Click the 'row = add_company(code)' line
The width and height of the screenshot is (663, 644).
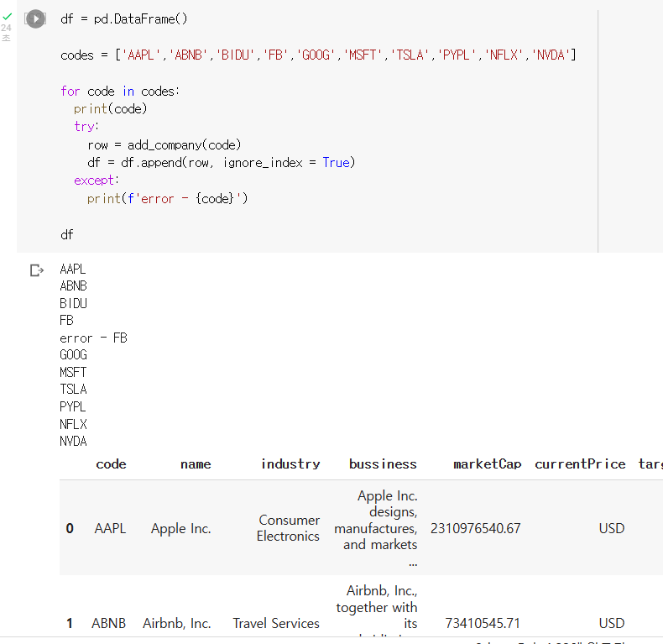(x=164, y=145)
